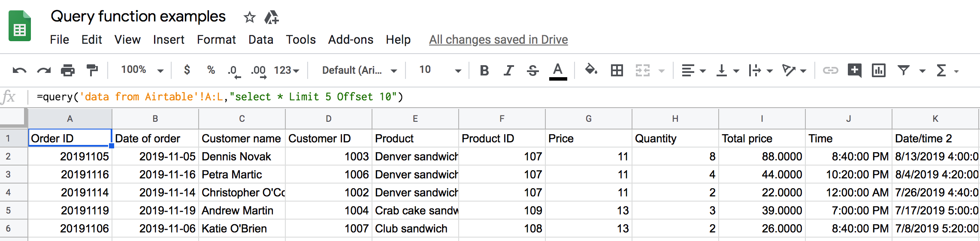Toggle Italic formatting
This screenshot has width=980, height=241.
(508, 70)
